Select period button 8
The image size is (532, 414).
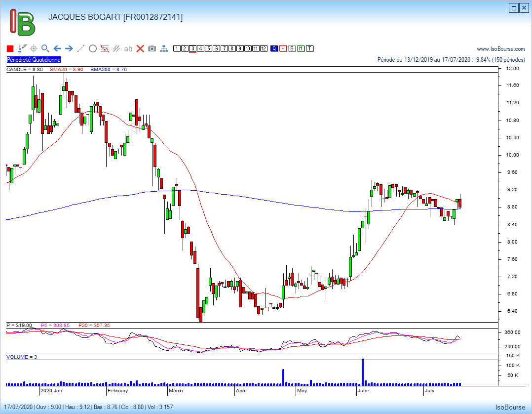pos(232,48)
